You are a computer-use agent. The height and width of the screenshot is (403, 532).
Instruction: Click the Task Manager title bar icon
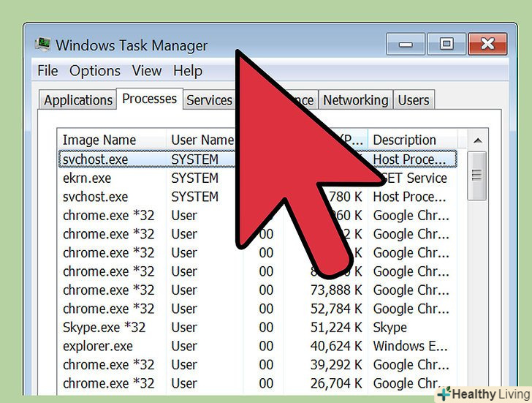pos(42,45)
